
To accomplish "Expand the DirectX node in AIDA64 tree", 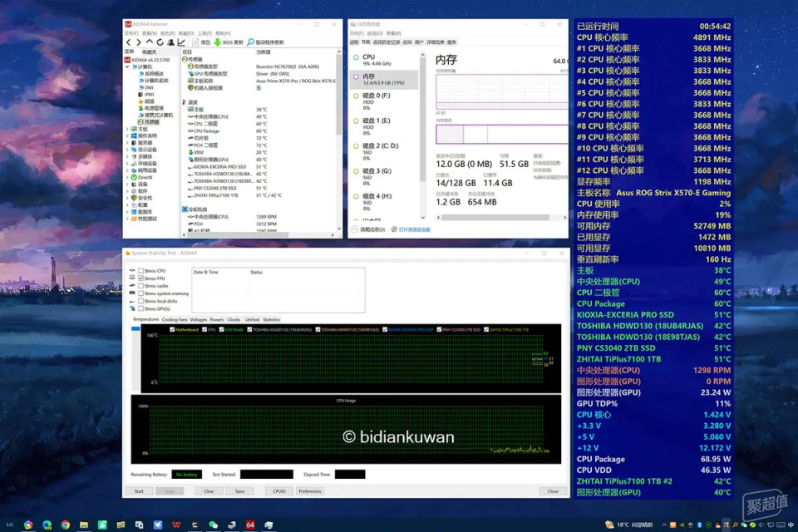I will pyautogui.click(x=128, y=177).
